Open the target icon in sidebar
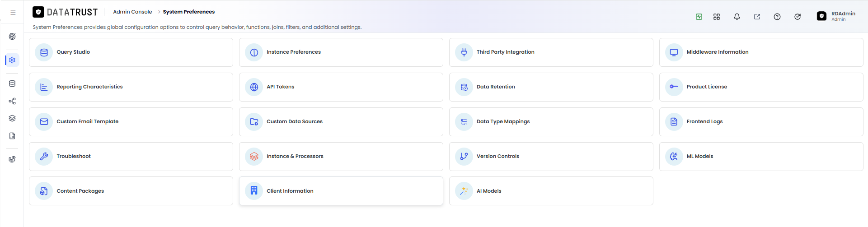868x227 pixels. pyautogui.click(x=12, y=37)
